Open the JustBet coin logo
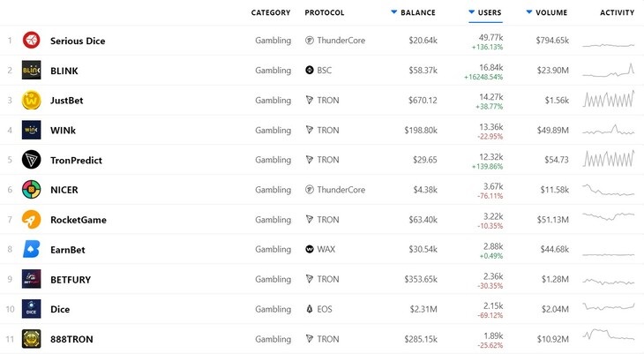This screenshot has height=354, width=644. pyautogui.click(x=31, y=101)
